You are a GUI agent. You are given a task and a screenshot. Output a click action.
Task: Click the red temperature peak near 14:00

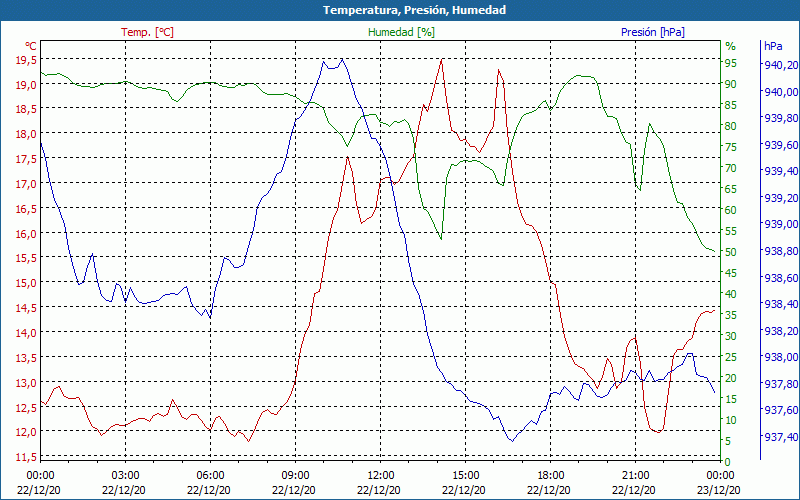pos(441,60)
